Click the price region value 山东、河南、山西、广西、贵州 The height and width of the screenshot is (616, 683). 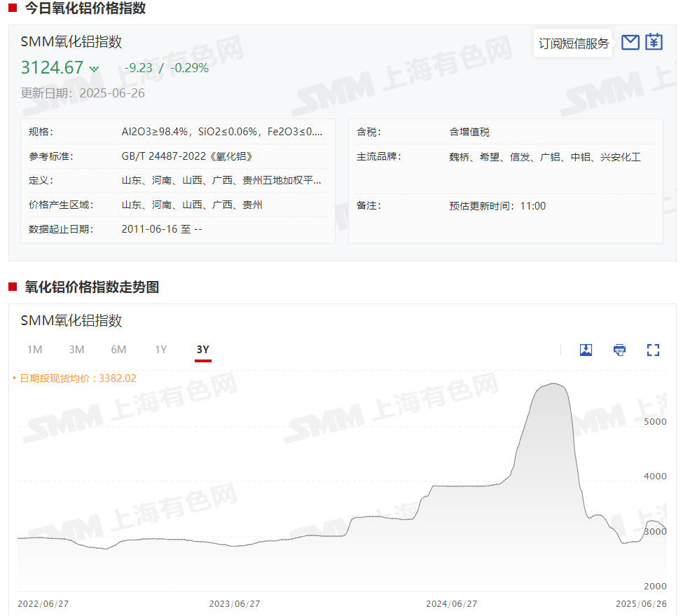coord(192,205)
